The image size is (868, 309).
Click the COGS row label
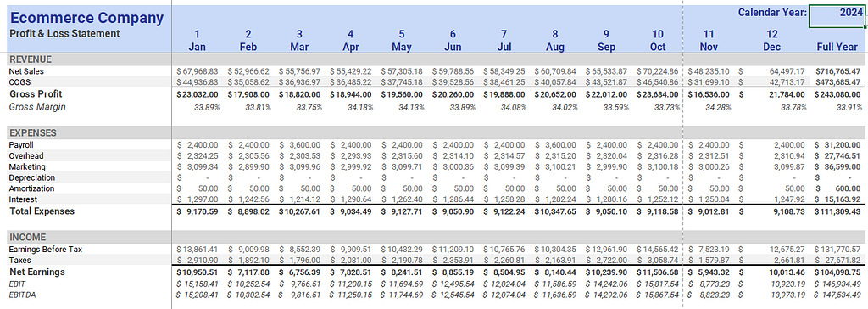pos(19,82)
